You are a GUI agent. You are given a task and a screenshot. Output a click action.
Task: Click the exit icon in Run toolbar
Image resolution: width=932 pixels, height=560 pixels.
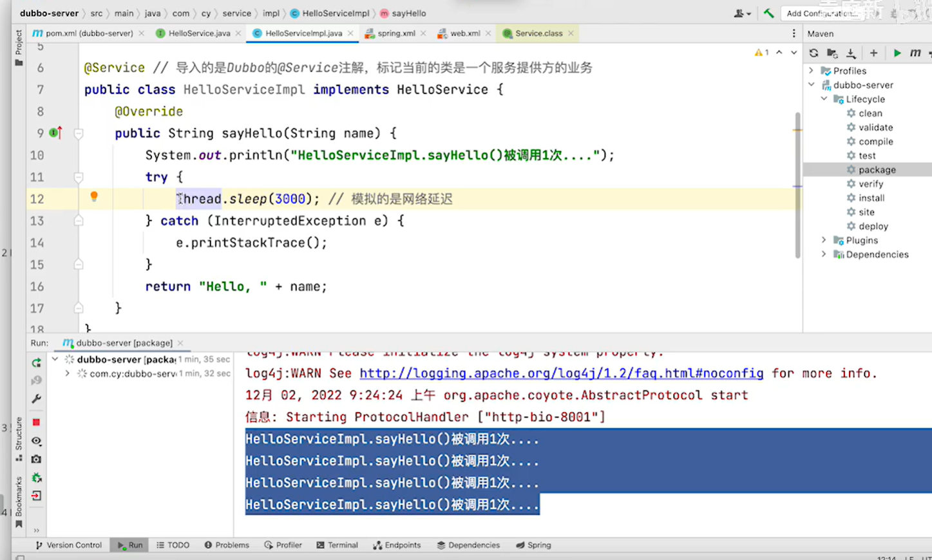[36, 496]
